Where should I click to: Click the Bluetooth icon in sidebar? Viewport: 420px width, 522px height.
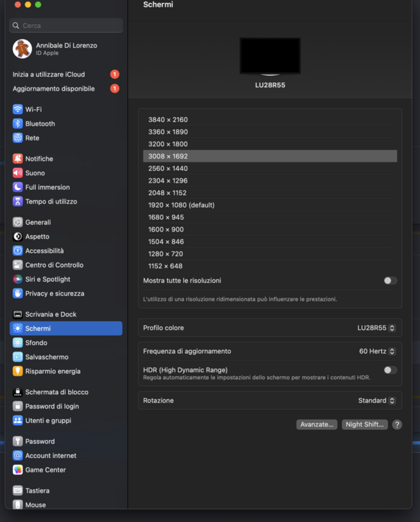click(18, 124)
